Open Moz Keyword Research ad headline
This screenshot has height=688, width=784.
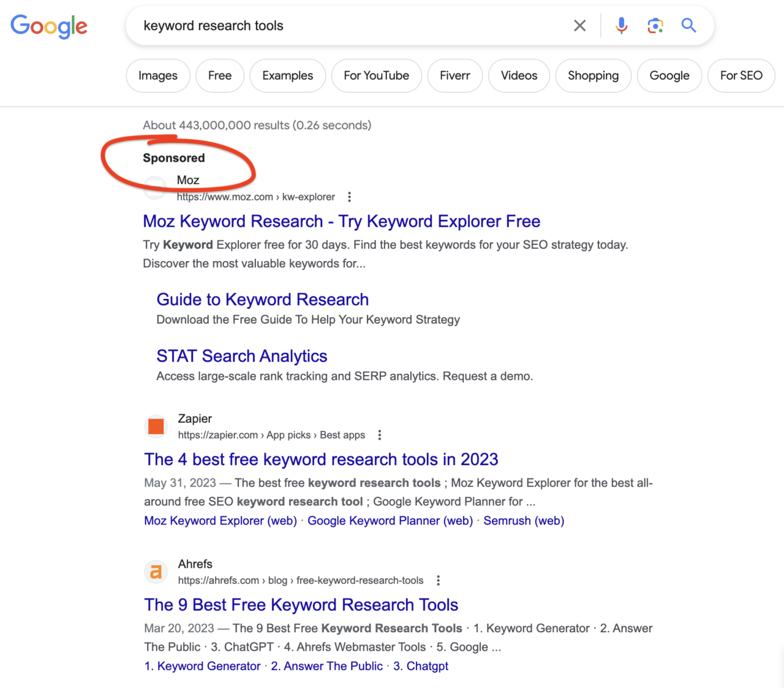coord(342,221)
